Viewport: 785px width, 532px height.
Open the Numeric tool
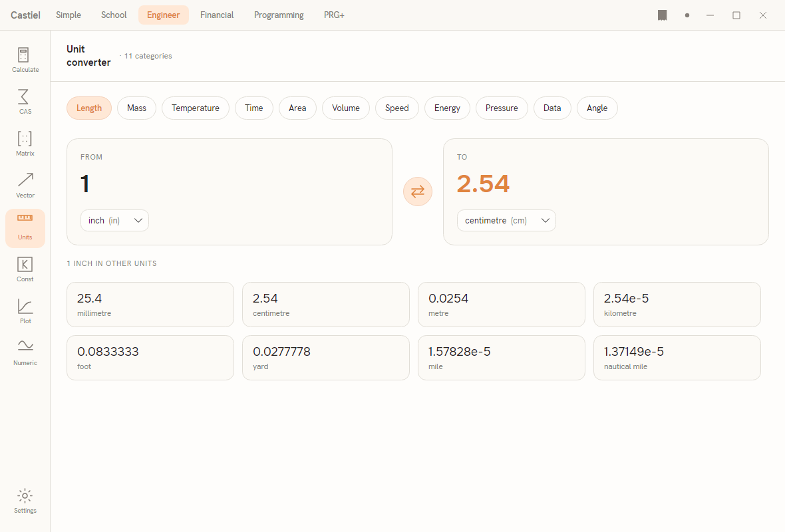coord(25,353)
